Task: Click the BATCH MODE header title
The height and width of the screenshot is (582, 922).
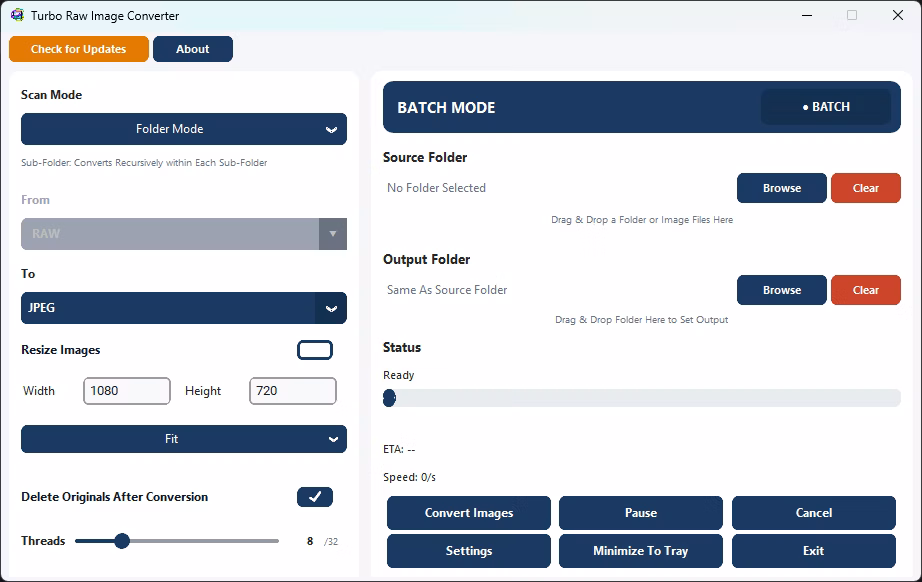Action: click(x=446, y=108)
